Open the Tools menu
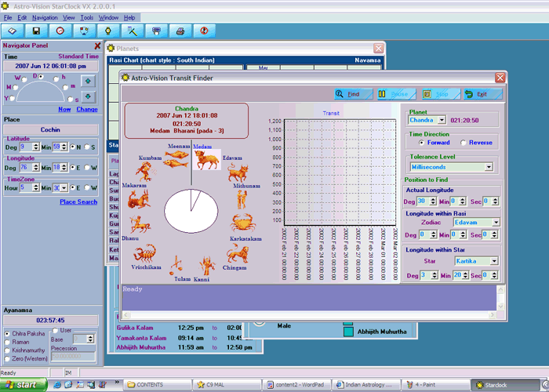The width and height of the screenshot is (549, 392). 86,17
